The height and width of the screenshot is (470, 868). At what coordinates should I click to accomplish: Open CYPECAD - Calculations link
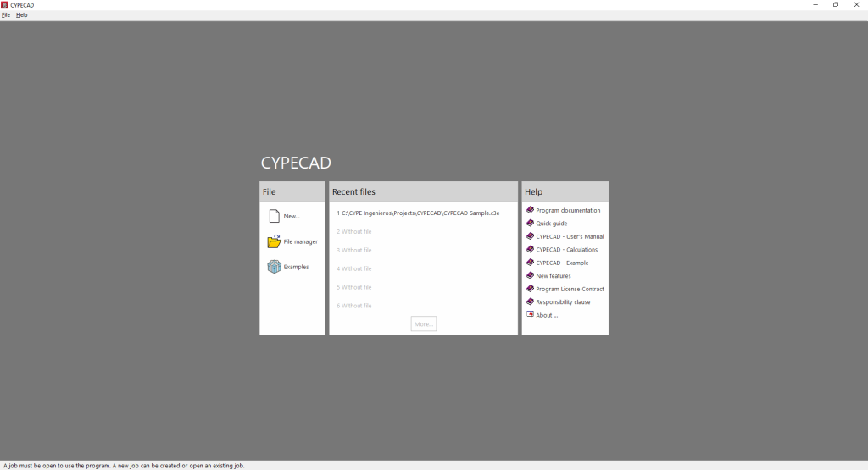point(567,249)
